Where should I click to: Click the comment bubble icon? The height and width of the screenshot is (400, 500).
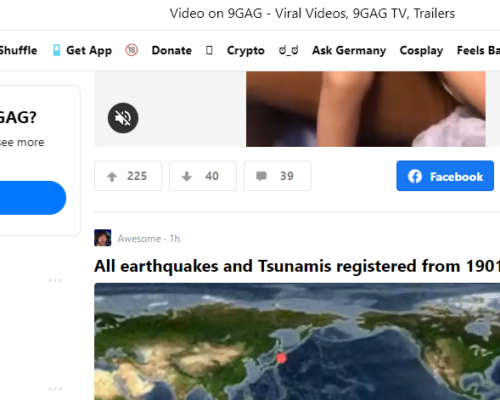(261, 176)
